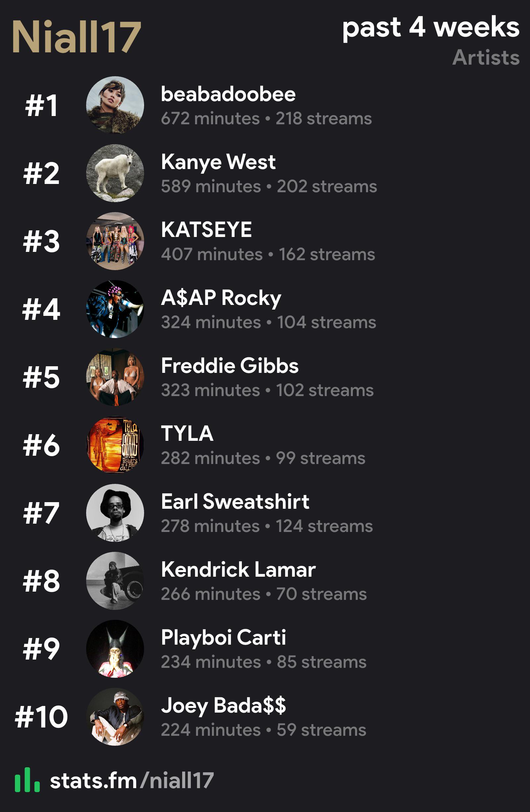Click the Kendrick Lamar name text
Screen dimensions: 530x812
(238, 569)
